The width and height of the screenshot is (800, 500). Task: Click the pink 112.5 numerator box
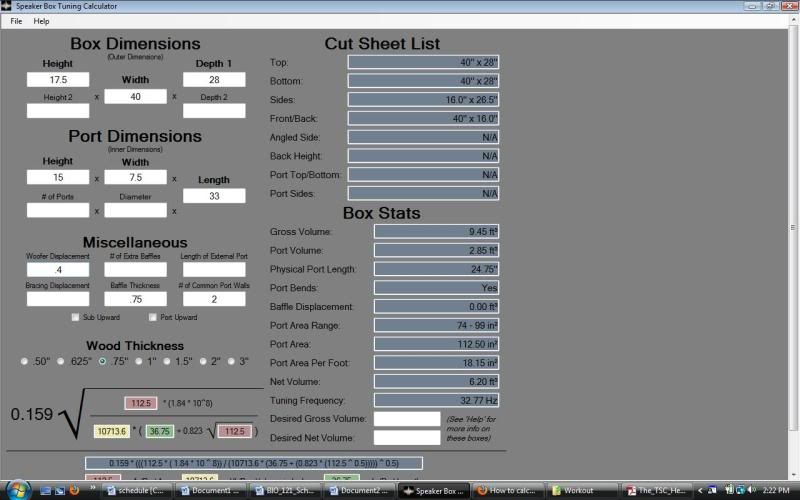click(141, 403)
